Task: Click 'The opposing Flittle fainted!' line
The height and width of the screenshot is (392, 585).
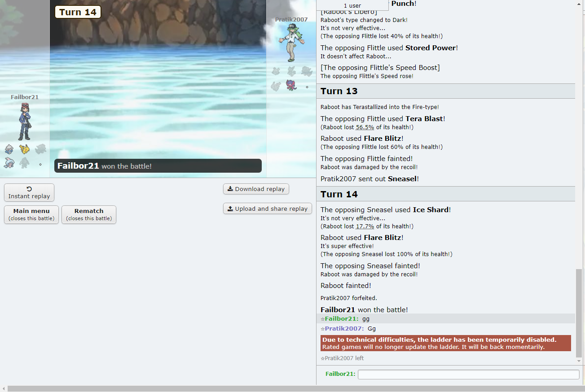Action: [367, 159]
